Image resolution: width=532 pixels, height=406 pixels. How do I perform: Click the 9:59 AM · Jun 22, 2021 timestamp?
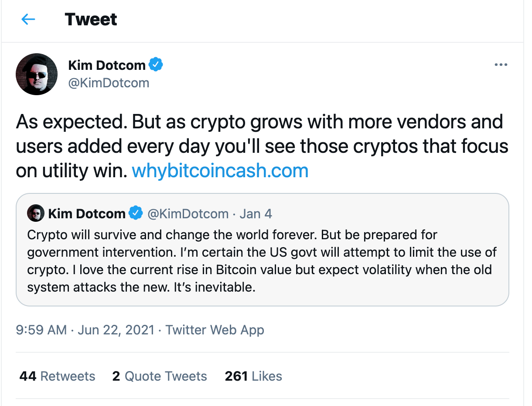[x=85, y=330]
